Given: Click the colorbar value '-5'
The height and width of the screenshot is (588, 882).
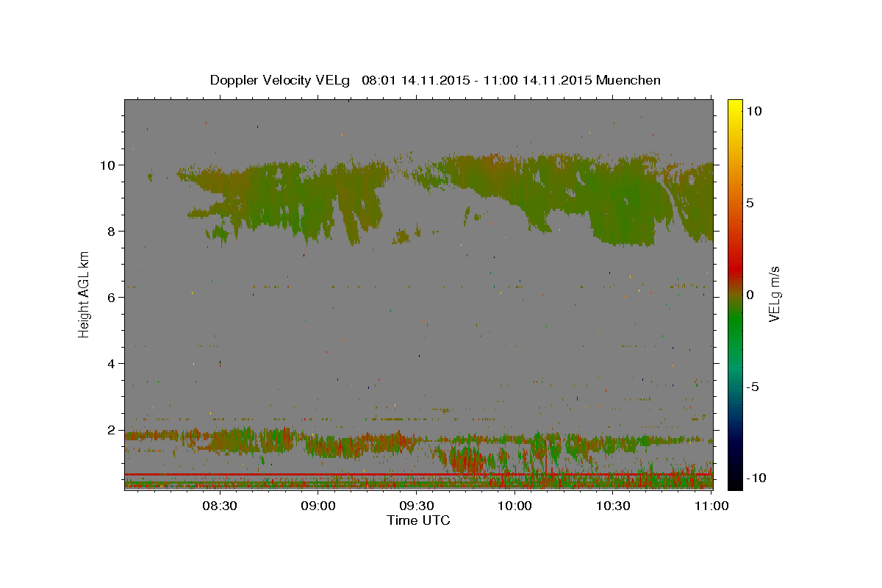Looking at the screenshot, I should coord(752,387).
